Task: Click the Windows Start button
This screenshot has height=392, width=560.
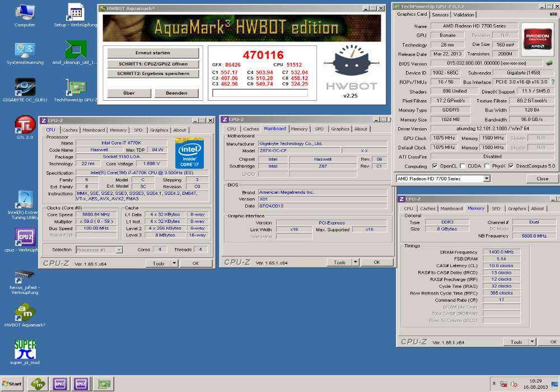Action: 12,384
